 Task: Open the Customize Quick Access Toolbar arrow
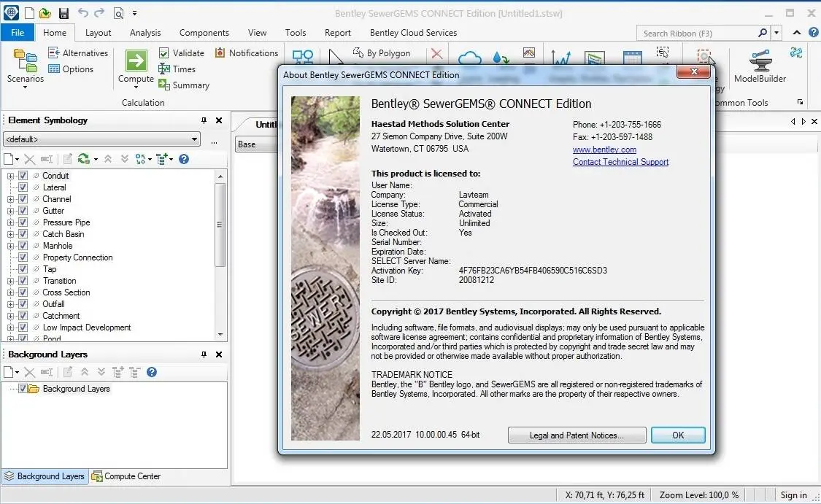[134, 13]
